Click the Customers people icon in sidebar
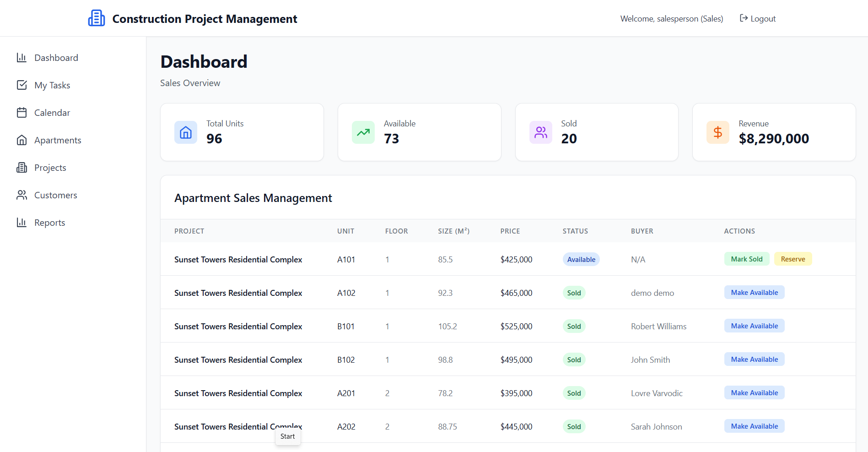Viewport: 868px width, 452px height. tap(22, 195)
